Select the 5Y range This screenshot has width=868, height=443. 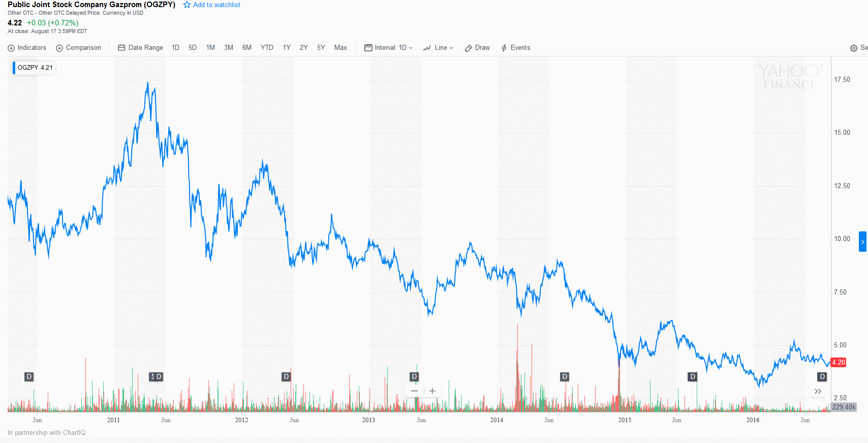(321, 48)
